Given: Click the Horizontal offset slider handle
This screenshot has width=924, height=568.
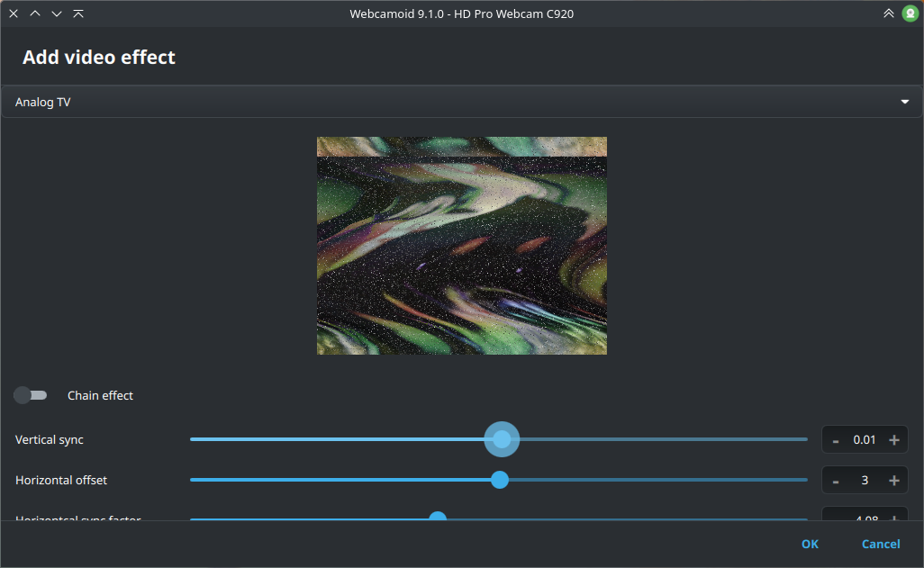Looking at the screenshot, I should coord(500,480).
